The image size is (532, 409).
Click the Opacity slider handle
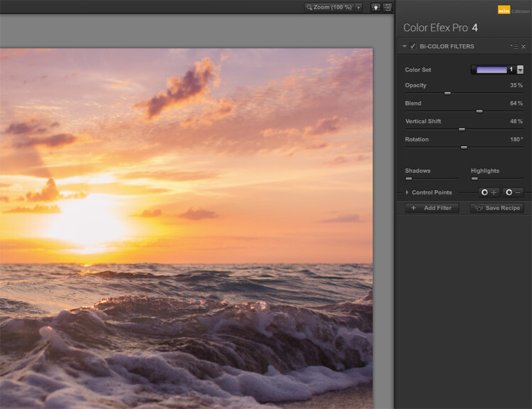[448, 93]
